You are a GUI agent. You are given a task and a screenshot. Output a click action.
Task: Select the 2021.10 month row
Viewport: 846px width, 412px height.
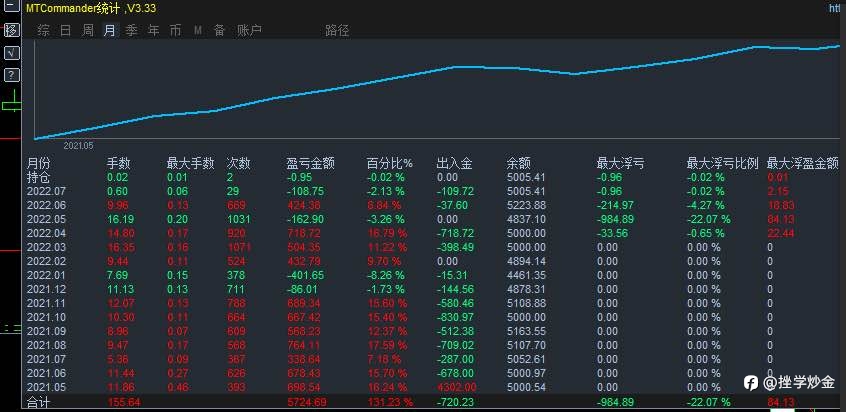[x=433, y=318]
